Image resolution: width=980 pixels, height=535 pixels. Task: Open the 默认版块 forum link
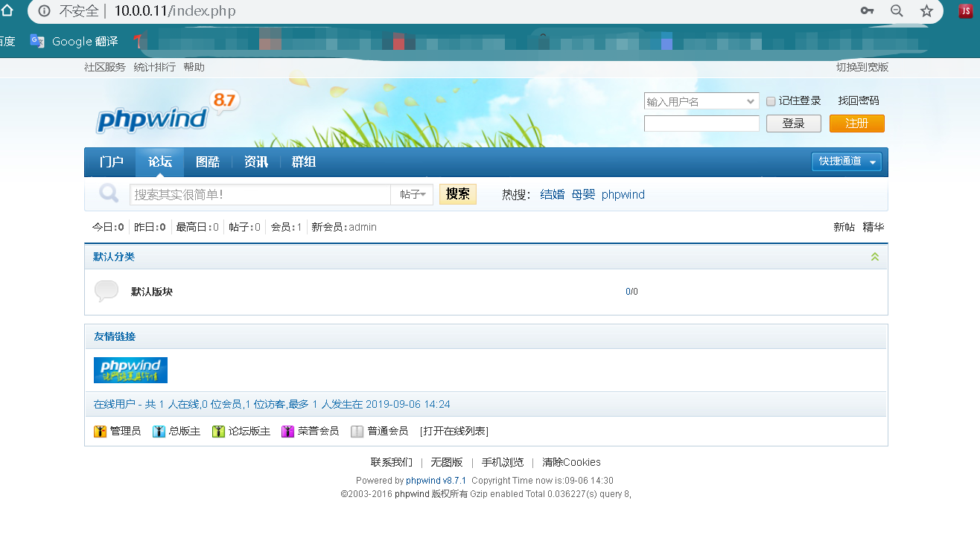[x=152, y=292]
